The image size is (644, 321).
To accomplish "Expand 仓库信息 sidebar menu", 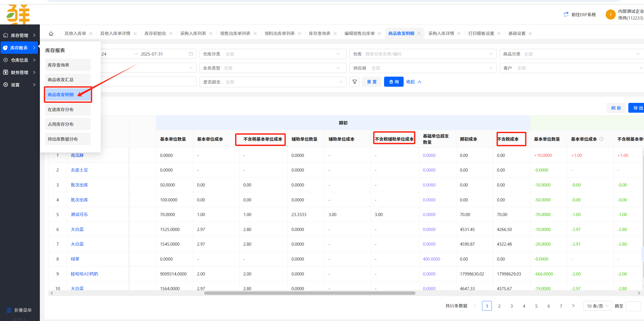I will [19, 60].
